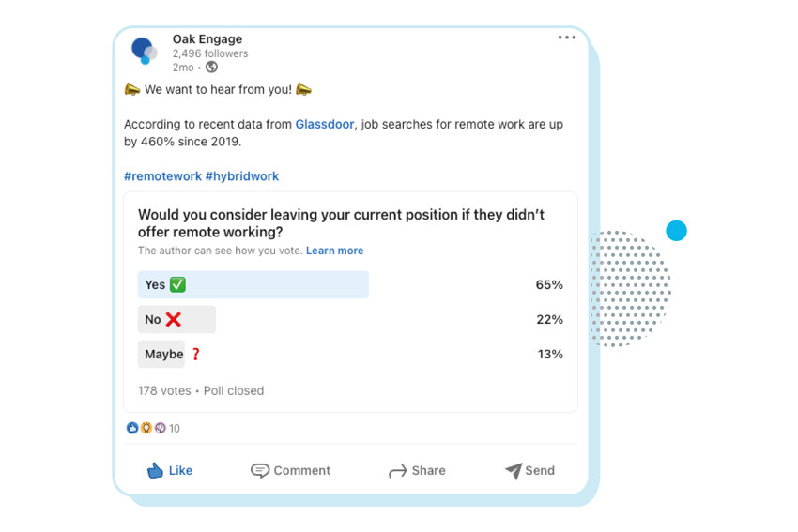The height and width of the screenshot is (532, 798).
Task: Open the Oak Engage company name
Action: pyautogui.click(x=207, y=39)
